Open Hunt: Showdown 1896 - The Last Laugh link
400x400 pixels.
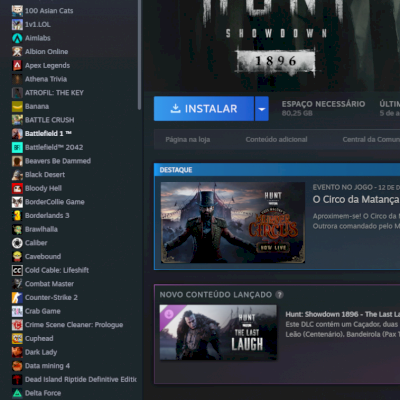[x=342, y=314]
